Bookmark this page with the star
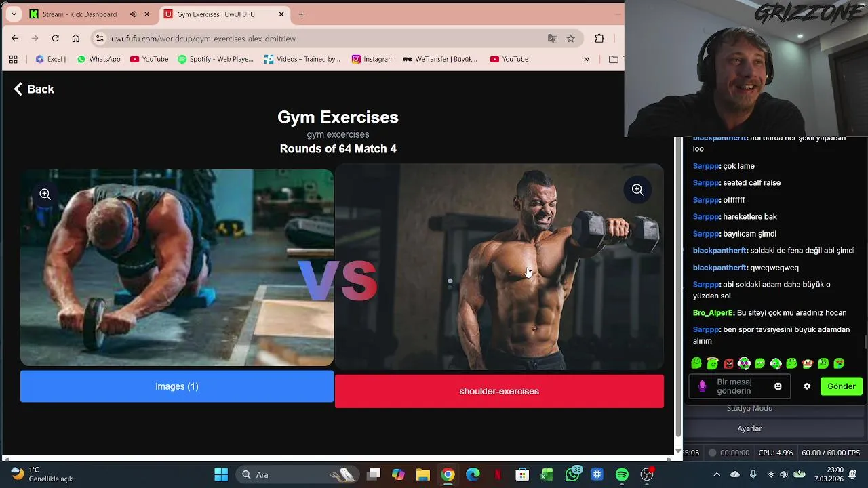 coord(571,39)
